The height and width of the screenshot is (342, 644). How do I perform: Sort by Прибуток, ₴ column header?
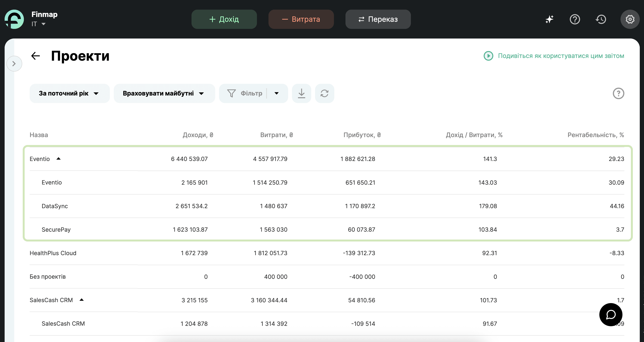[x=362, y=135]
